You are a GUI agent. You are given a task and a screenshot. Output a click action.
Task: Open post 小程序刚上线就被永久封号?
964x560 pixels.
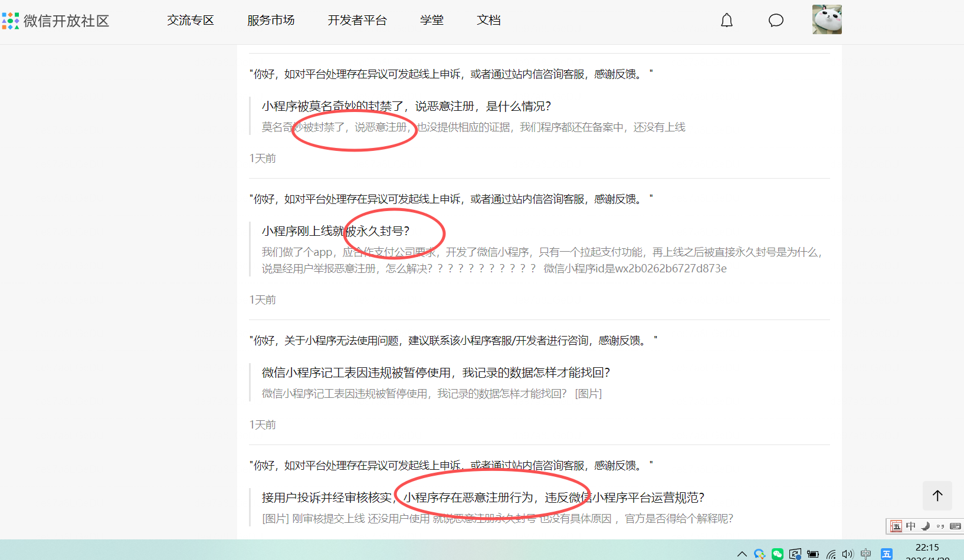point(336,231)
